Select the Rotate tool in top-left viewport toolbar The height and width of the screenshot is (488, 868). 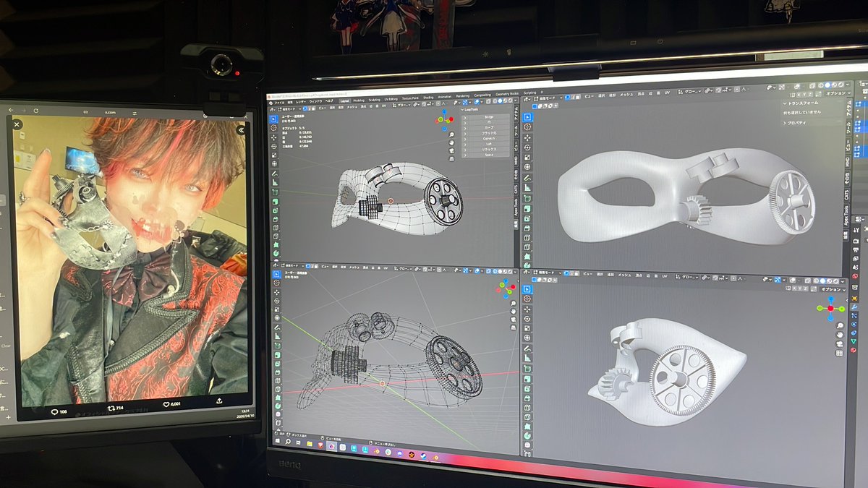273,146
